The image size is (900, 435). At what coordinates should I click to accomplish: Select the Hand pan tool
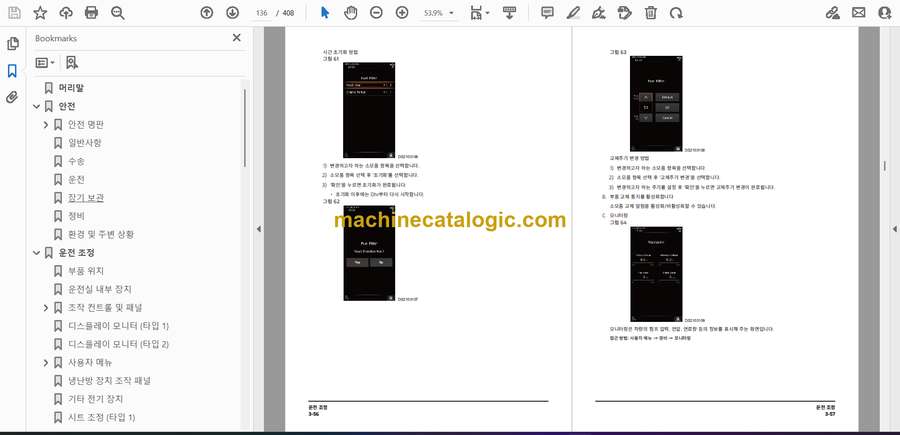click(350, 13)
